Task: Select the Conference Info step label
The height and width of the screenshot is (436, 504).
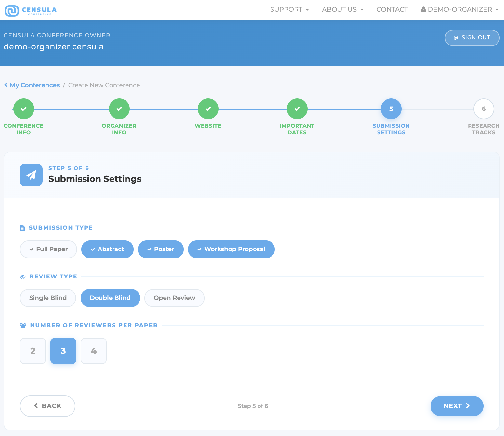Action: coord(23,129)
